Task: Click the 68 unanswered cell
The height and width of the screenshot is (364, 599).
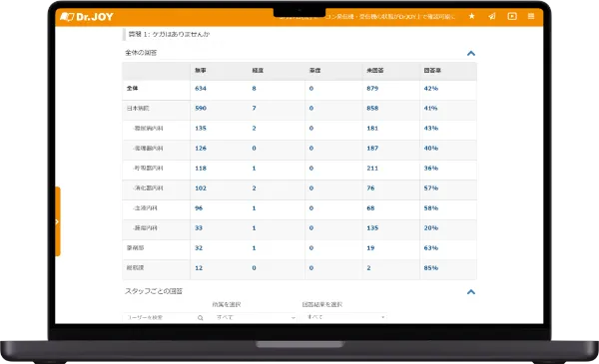Action: pos(370,208)
